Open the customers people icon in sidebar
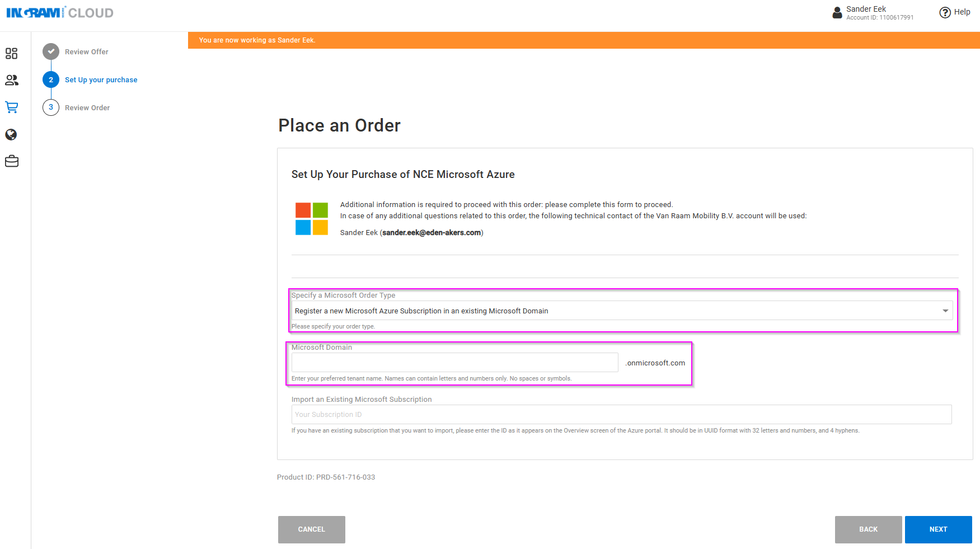The width and height of the screenshot is (980, 549). 11,80
